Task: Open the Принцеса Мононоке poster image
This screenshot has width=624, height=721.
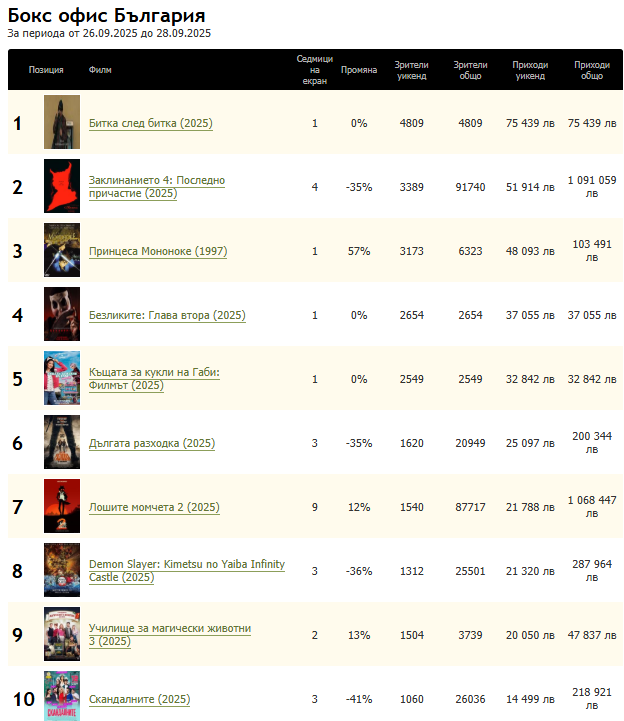Action: [x=62, y=251]
